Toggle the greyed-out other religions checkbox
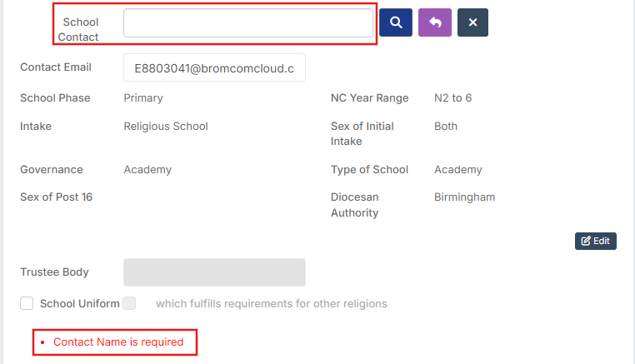The width and height of the screenshot is (635, 364). point(129,303)
